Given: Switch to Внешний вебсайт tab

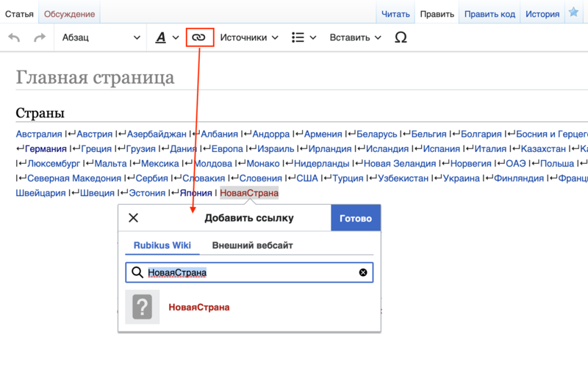Looking at the screenshot, I should click(252, 245).
